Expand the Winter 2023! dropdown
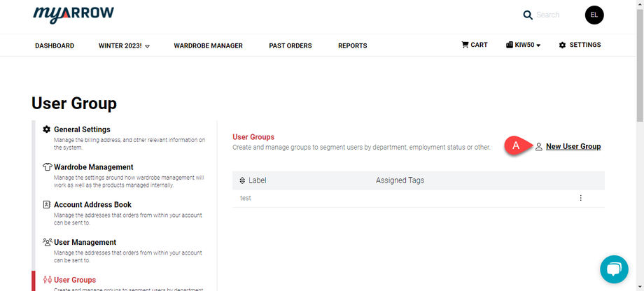 (x=147, y=46)
